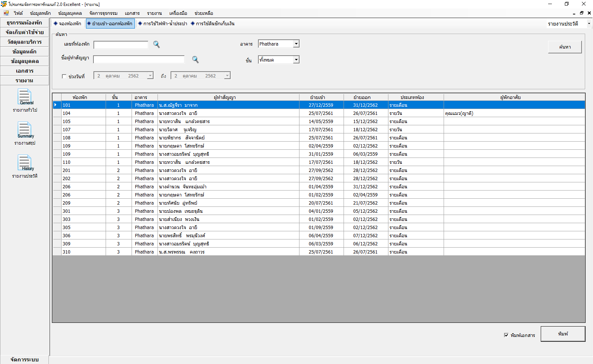Sort by ผู้ทำสัญญา column header
593x364 pixels.
tap(228, 97)
